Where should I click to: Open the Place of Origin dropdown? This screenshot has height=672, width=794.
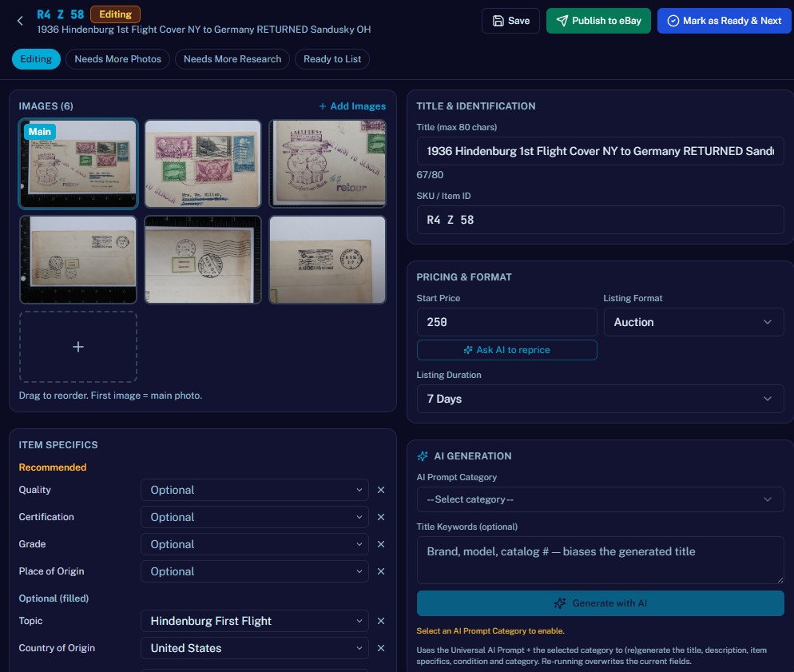(255, 571)
